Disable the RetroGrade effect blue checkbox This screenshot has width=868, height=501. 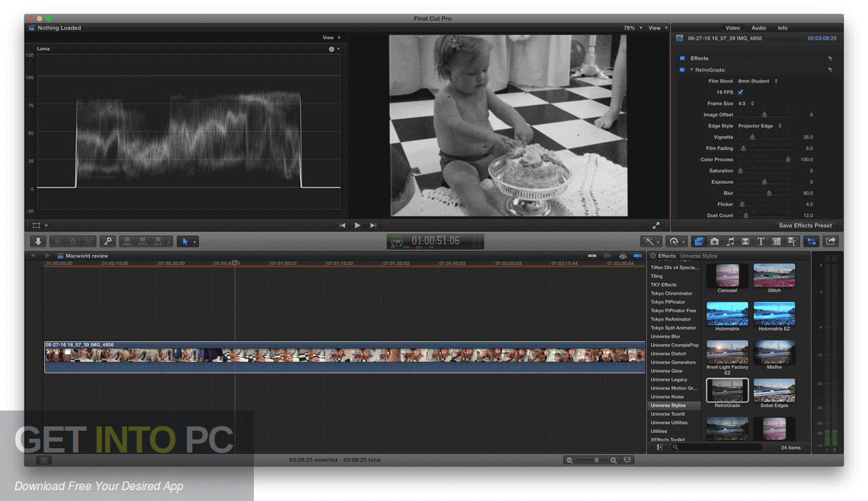pos(681,70)
